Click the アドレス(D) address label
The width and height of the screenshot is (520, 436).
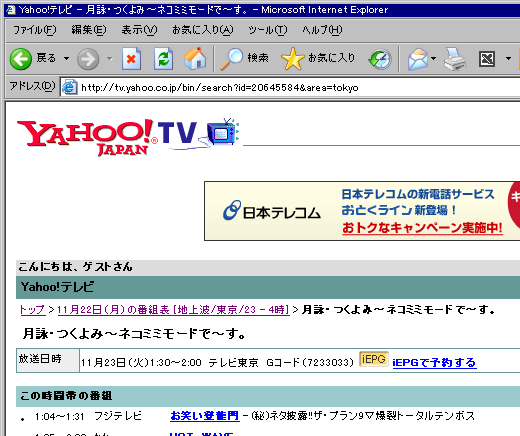point(32,86)
